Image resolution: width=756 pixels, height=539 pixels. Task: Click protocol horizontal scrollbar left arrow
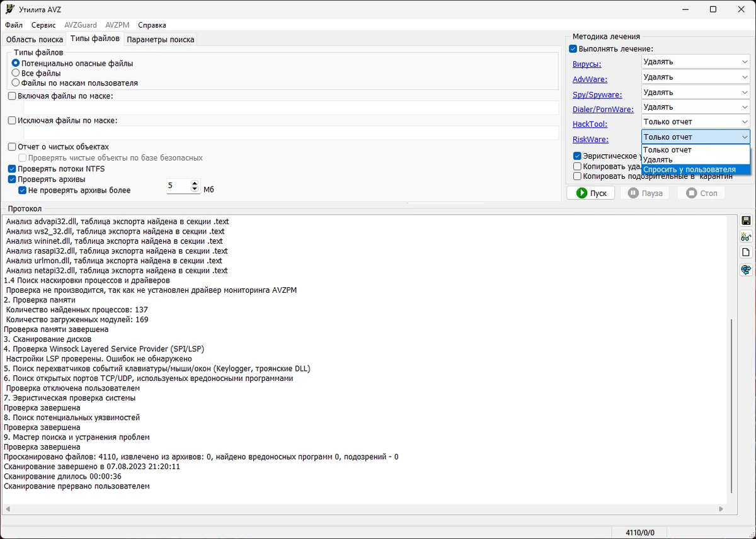7,509
